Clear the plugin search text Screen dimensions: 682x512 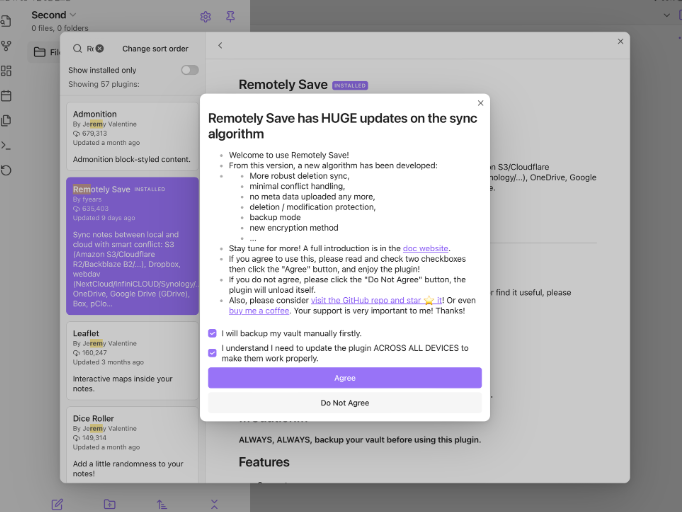[100, 48]
